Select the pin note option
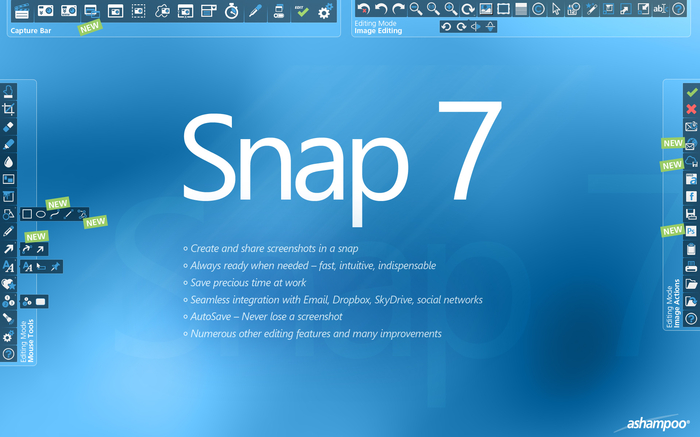The image size is (700, 437). click(x=55, y=267)
